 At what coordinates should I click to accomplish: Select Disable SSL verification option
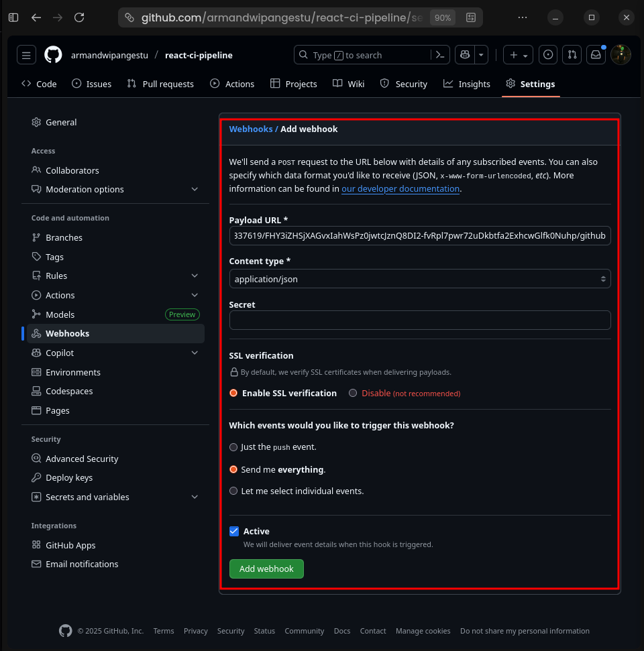tap(353, 394)
